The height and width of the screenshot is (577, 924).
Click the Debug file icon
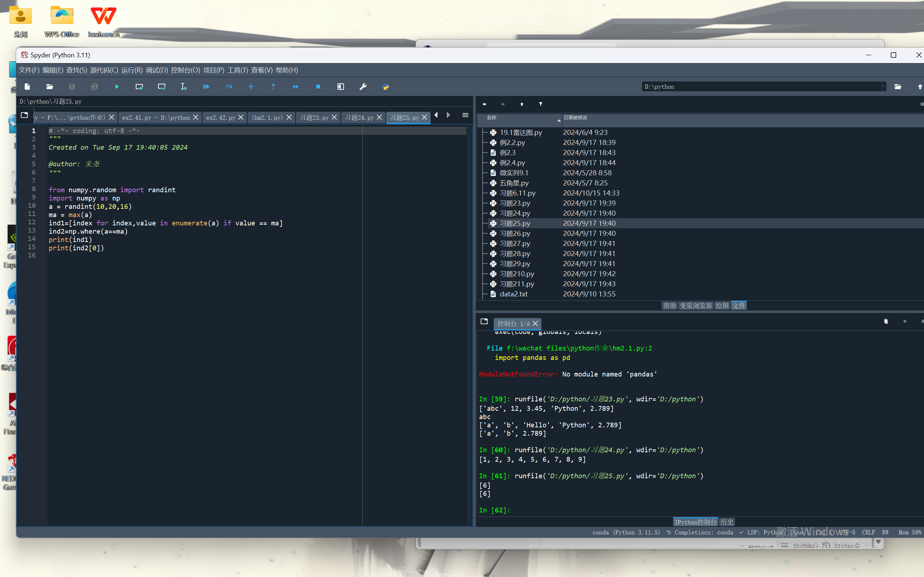[206, 87]
